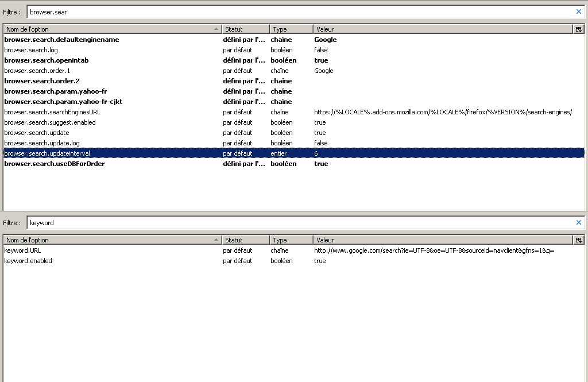Select the browser.search.useDBForOrder preference
This screenshot has height=382, width=588.
point(294,164)
